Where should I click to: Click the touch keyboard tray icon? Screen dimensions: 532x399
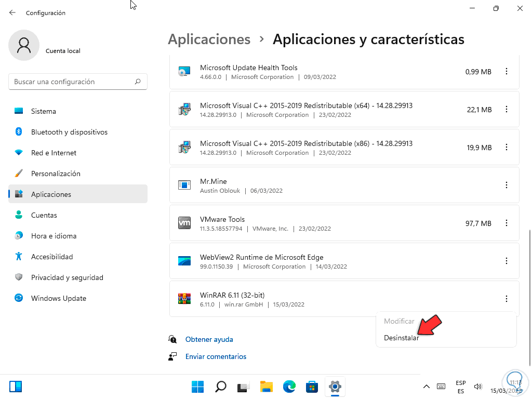441,387
